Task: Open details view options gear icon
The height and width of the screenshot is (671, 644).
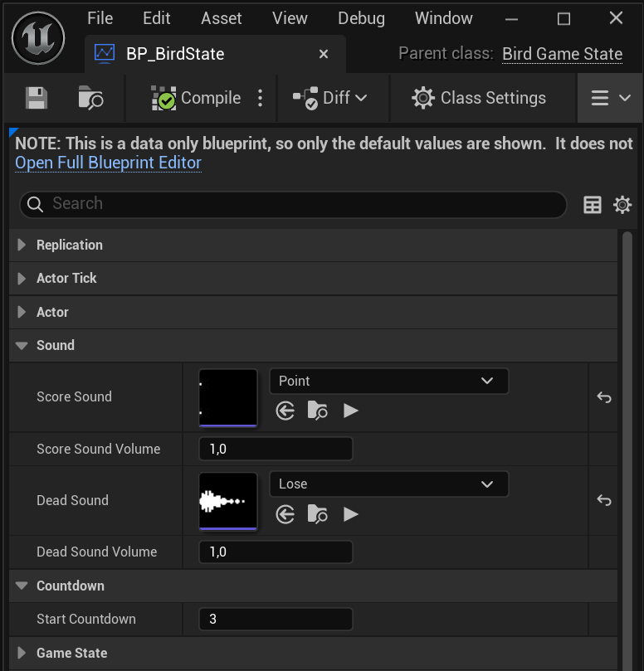Action: point(622,205)
